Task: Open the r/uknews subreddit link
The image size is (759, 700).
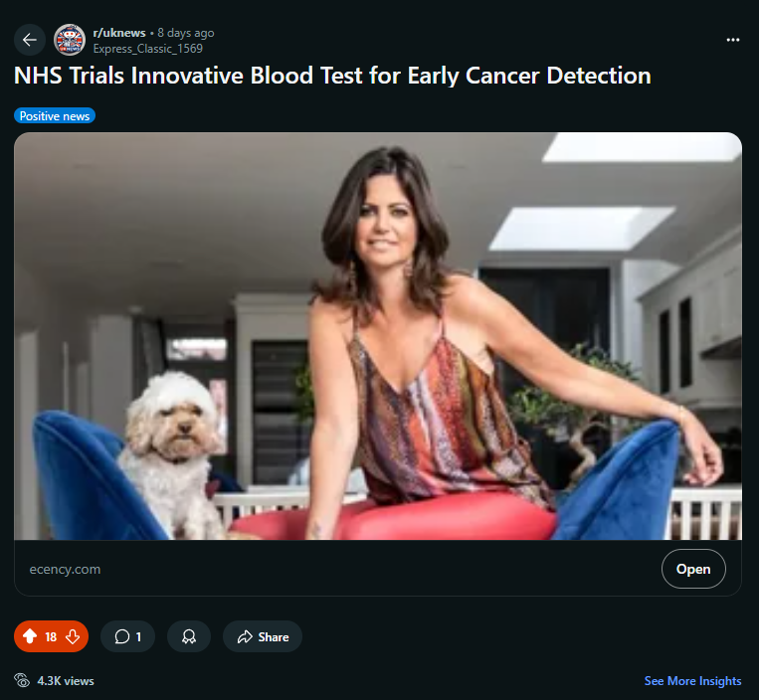Action: (x=119, y=33)
